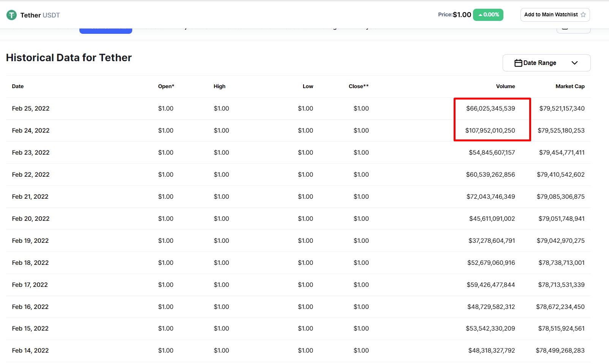The height and width of the screenshot is (364, 609).
Task: Click volume value $60,539,262,856
Action: pyautogui.click(x=490, y=174)
